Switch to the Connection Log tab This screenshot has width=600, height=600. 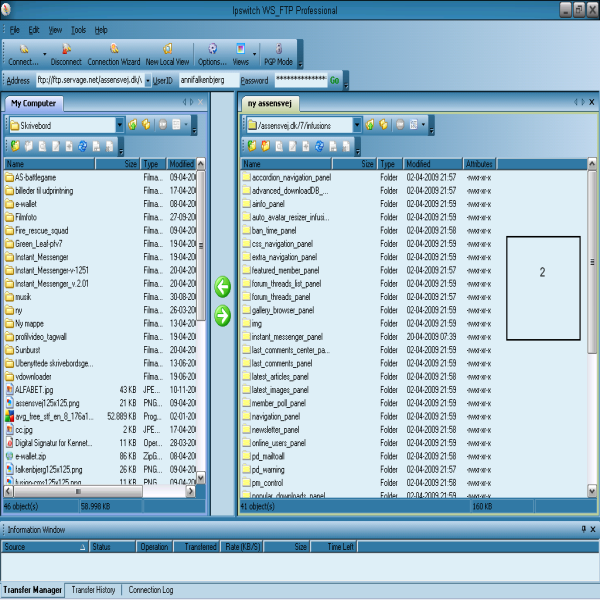151,590
